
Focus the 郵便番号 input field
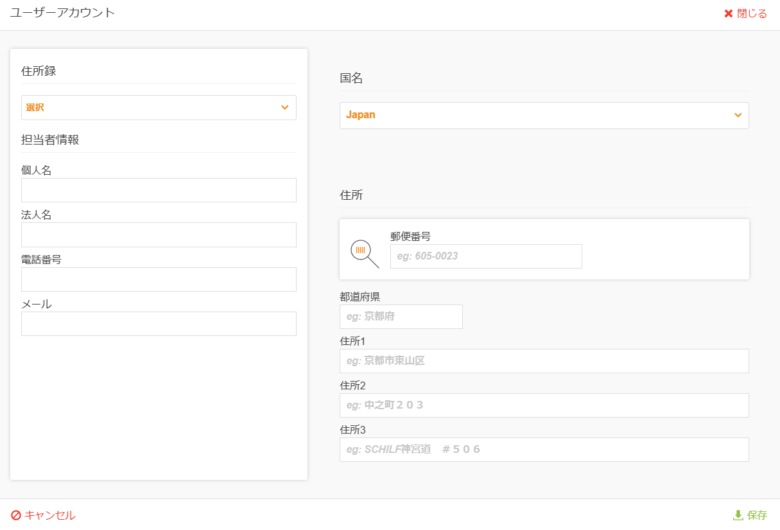pos(486,256)
